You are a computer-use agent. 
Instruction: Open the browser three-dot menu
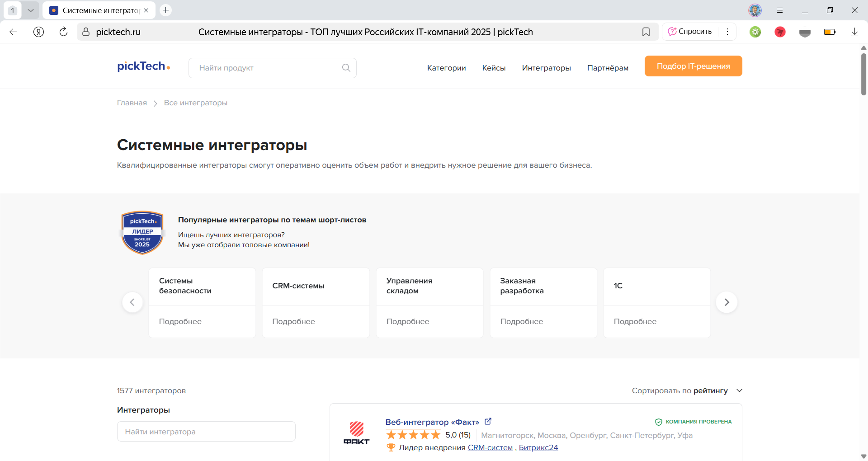pos(727,32)
